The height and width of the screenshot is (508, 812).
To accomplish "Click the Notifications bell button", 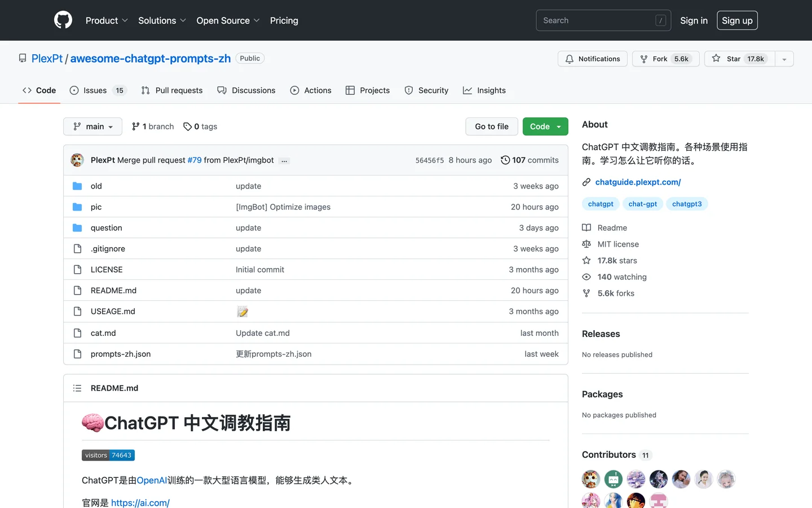I will (x=593, y=59).
